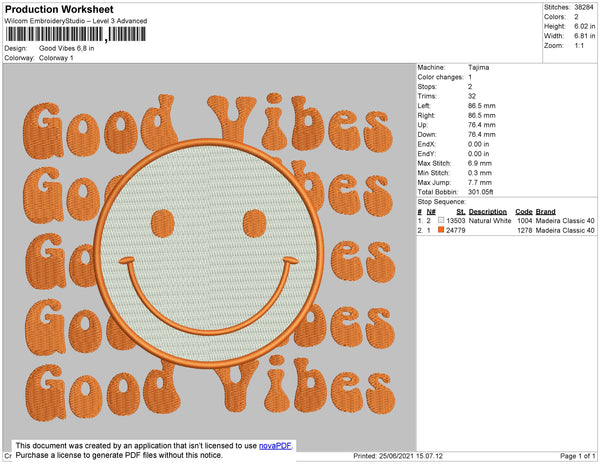Click the Total Bobbin value 301.05ft

point(485,191)
